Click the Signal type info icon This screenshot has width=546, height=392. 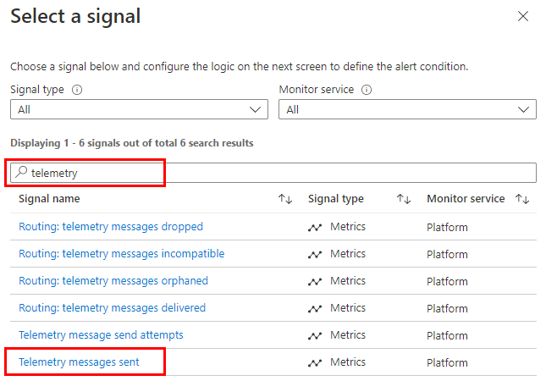coord(77,90)
